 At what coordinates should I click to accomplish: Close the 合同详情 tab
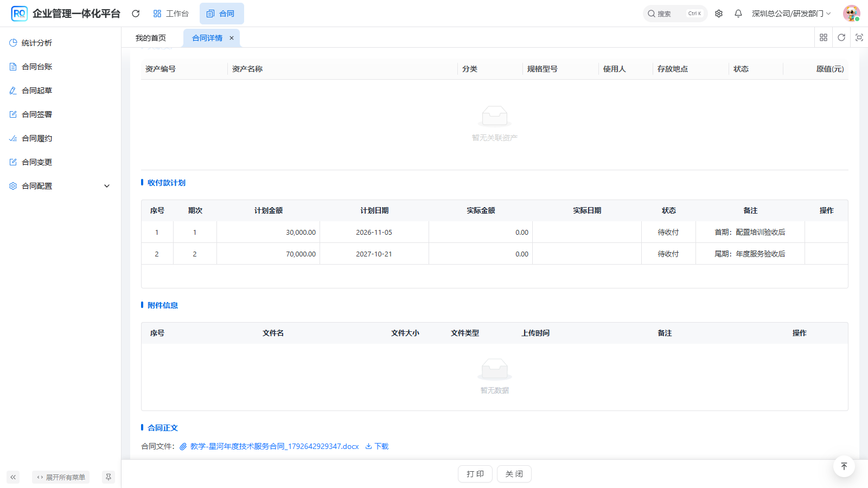click(x=232, y=38)
